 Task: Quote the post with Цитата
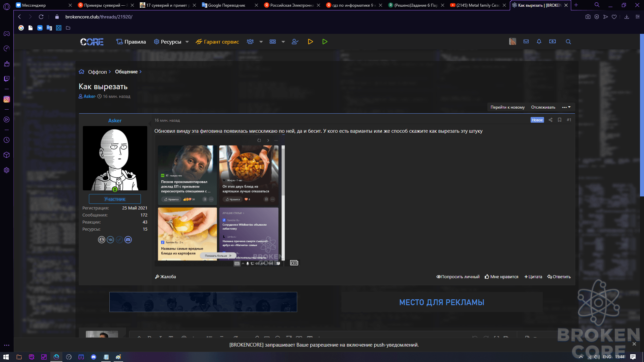533,277
